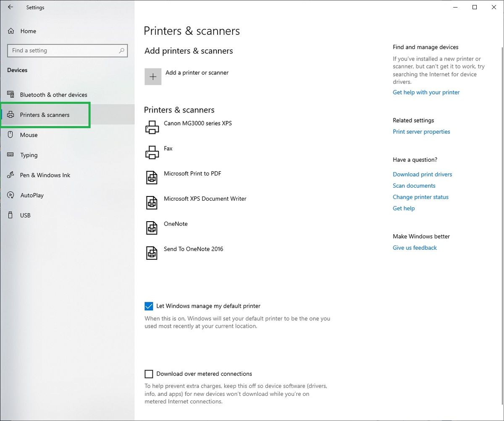Uncheck Let Windows manage my default printer
The width and height of the screenshot is (504, 421).
click(x=149, y=306)
